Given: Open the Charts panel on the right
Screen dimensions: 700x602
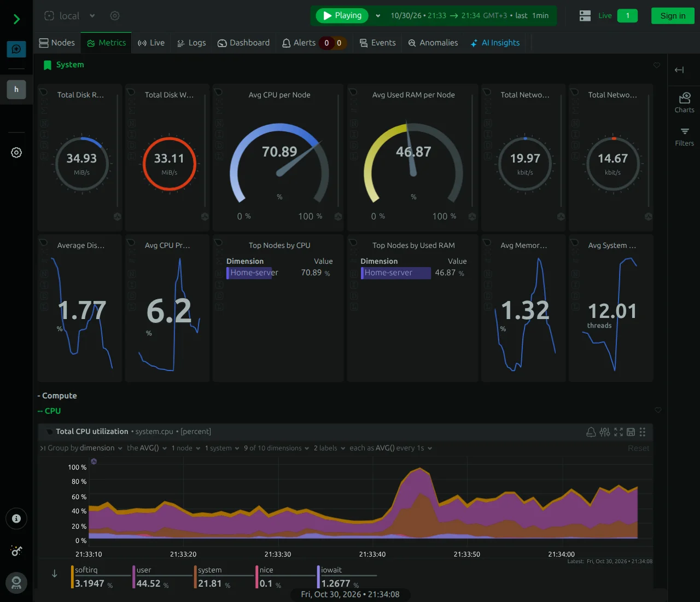Looking at the screenshot, I should point(684,102).
